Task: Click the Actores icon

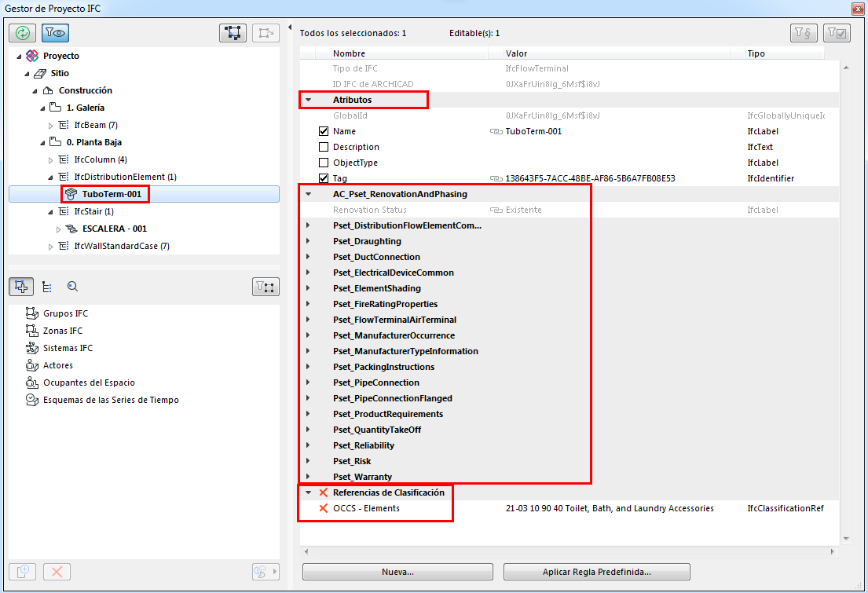Action: pyautogui.click(x=32, y=365)
